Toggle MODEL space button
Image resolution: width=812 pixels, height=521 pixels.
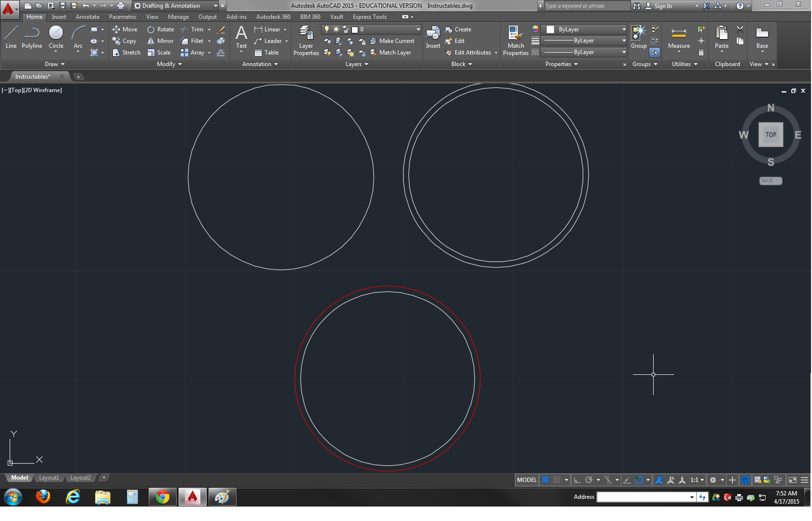527,480
